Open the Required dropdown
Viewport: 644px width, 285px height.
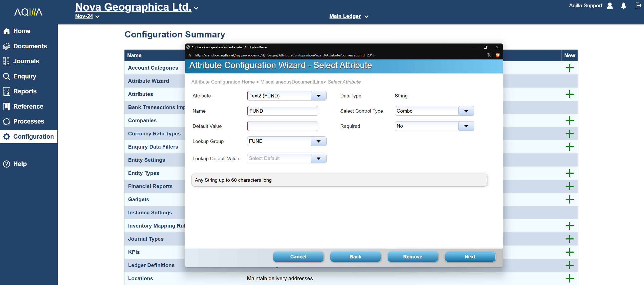tap(466, 126)
